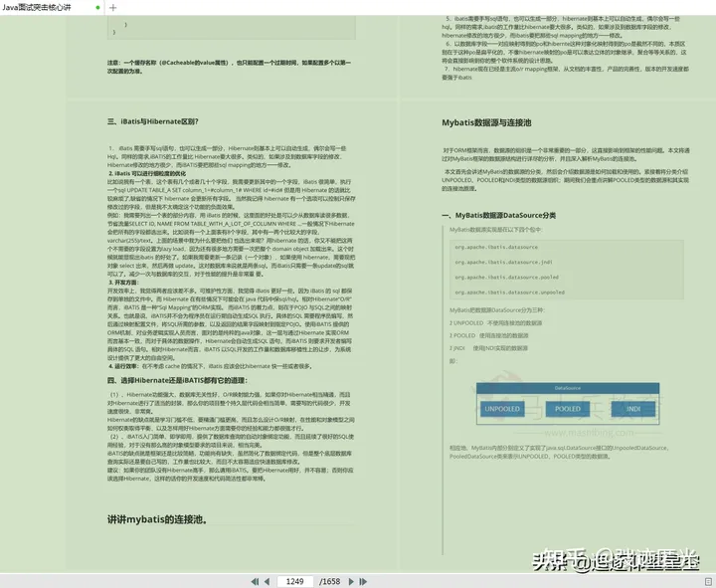Click the 一、MyBatis数据源DataSource分类 heading
Screen dimensions: 716x588
(498, 215)
